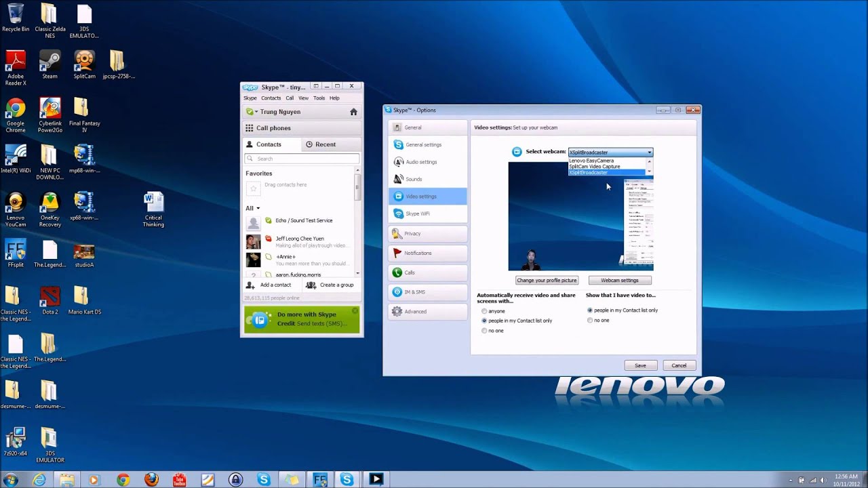
Task: Expand Calls section in Options
Action: coord(428,272)
